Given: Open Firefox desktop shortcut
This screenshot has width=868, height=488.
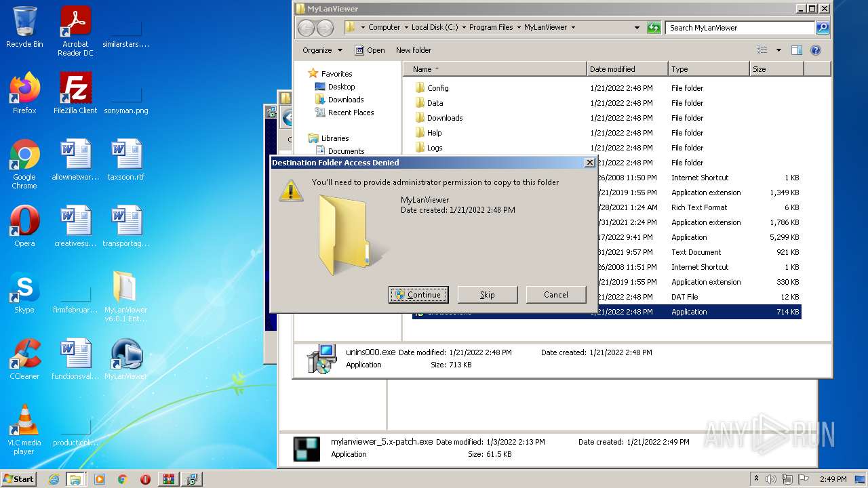Looking at the screenshot, I should [x=24, y=94].
